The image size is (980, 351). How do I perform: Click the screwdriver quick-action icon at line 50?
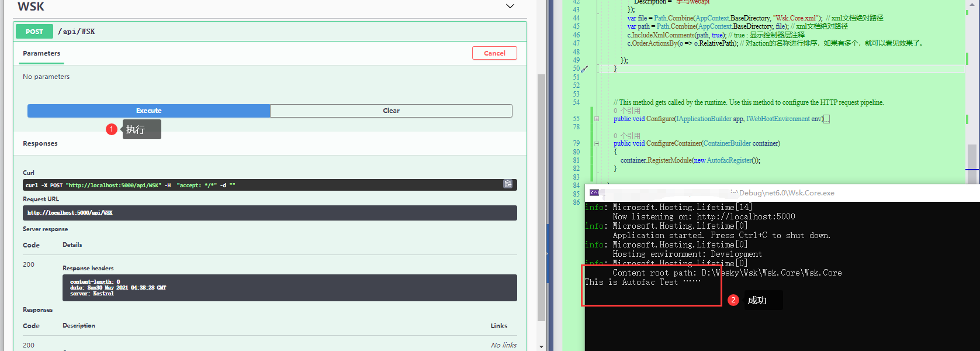coord(584,69)
